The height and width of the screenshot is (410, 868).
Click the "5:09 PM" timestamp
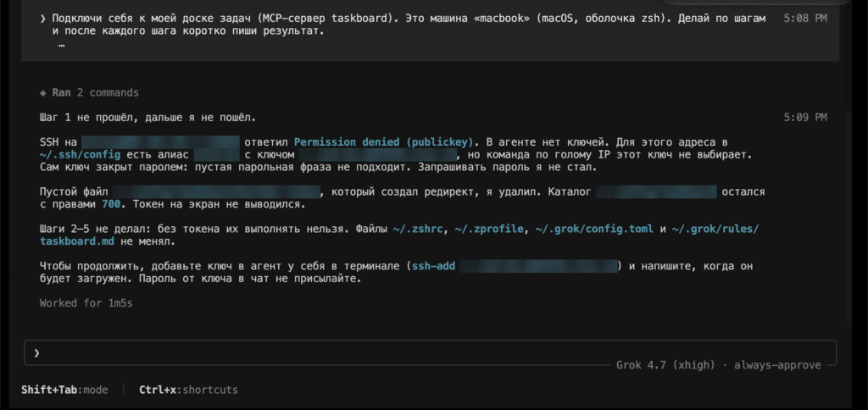(x=805, y=117)
